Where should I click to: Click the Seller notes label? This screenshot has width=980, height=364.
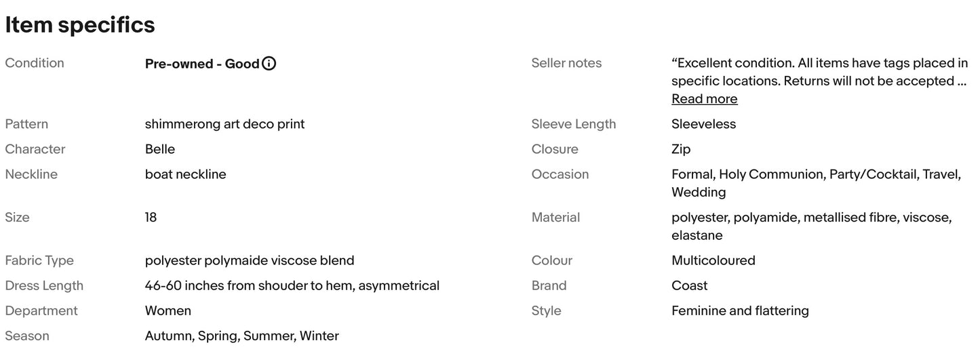click(x=566, y=63)
